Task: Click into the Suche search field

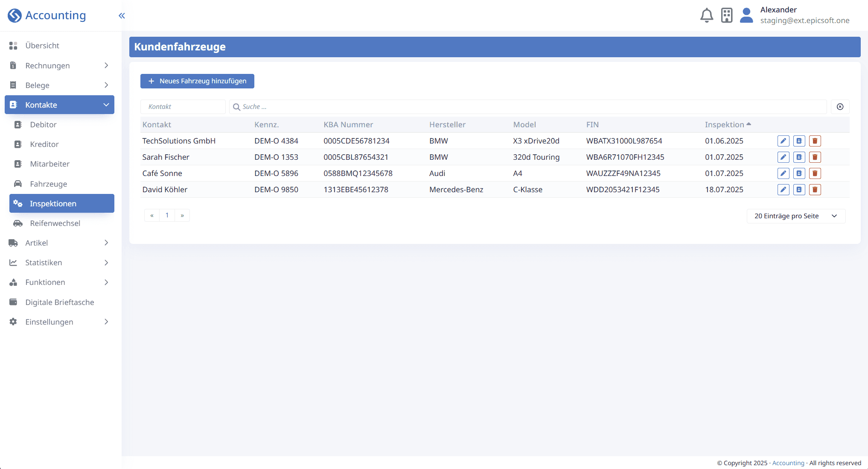Action: 528,107
